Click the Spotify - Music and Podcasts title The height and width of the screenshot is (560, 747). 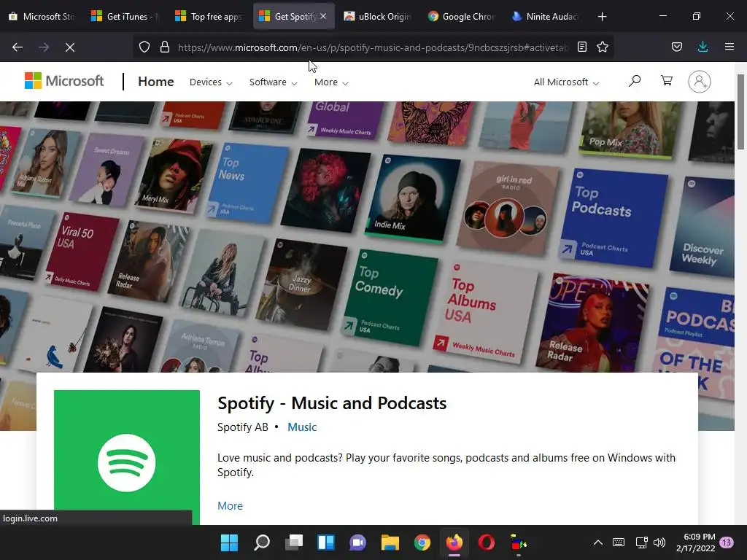point(332,402)
